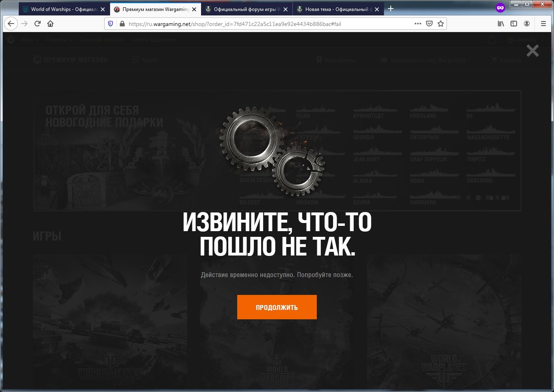
Task: Open the browser Home page
Action: click(x=50, y=24)
